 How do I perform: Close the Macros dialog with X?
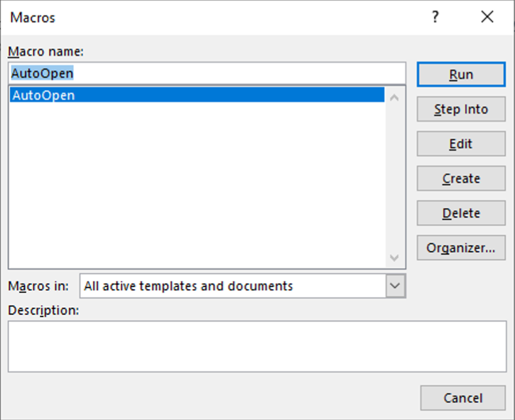[x=487, y=17]
